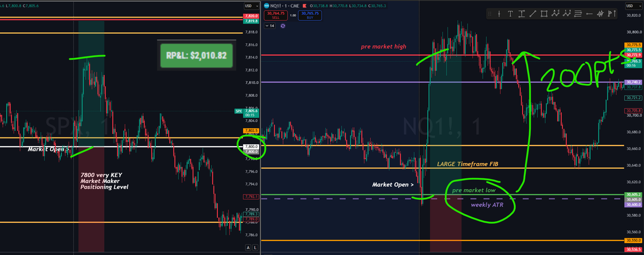Viewport: 644px width, 255px height.
Task: Select the 'LARGE Timeframe FIB' label
Action: coord(468,163)
